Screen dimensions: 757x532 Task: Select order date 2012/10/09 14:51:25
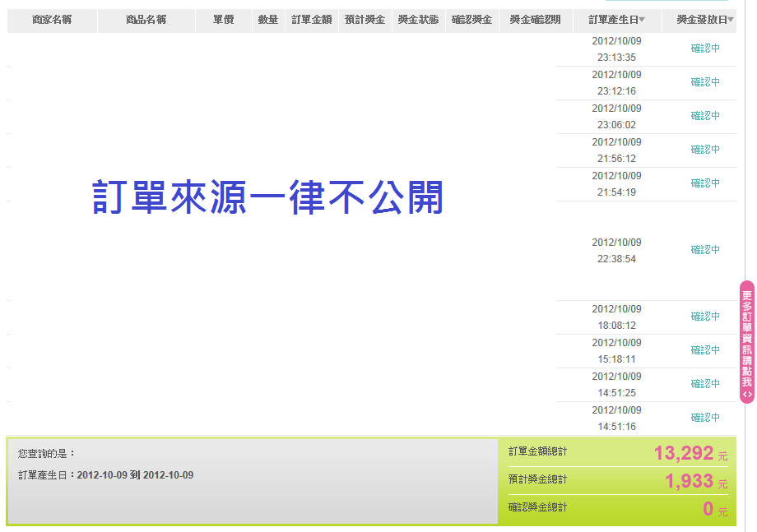pyautogui.click(x=616, y=385)
